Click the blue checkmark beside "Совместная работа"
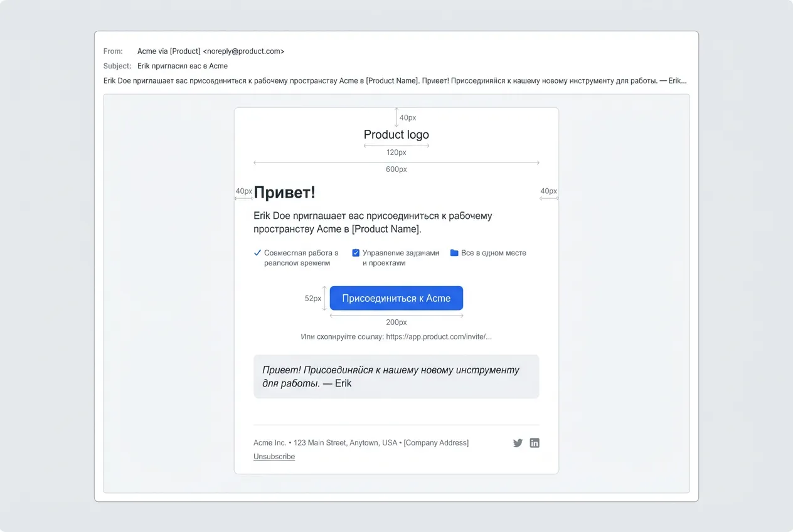The image size is (793, 532). click(257, 253)
